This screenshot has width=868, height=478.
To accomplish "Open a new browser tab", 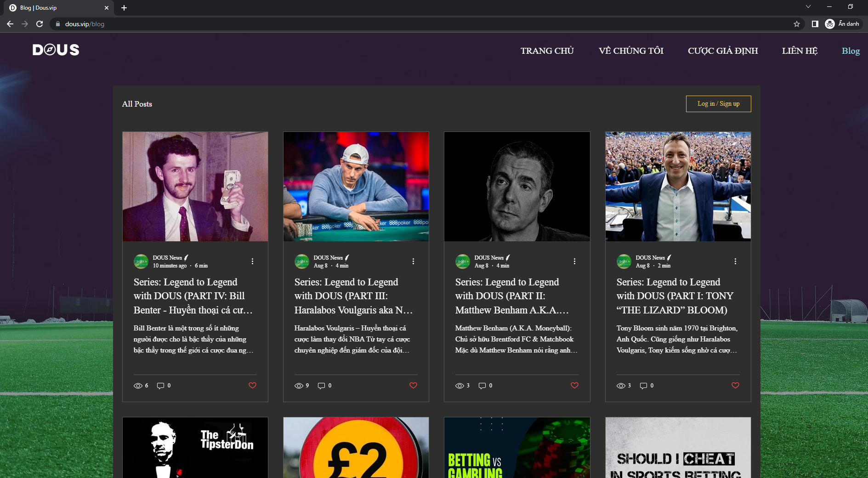I will 124,8.
